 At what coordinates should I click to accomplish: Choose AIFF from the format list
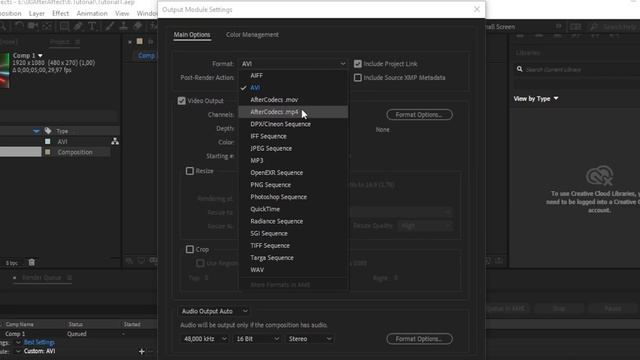pyautogui.click(x=293, y=76)
